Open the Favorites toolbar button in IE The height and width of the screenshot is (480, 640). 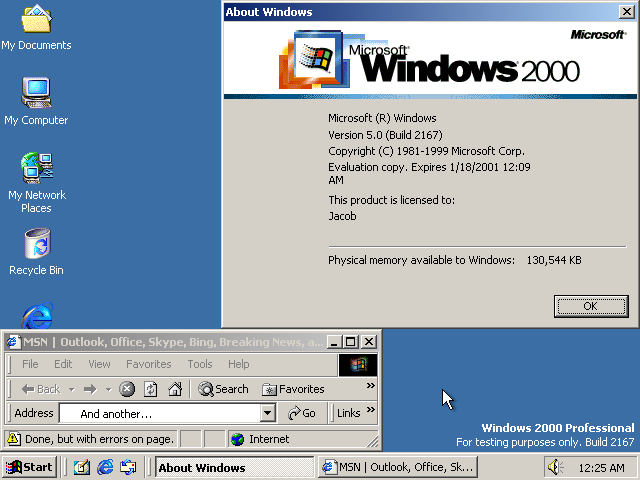[x=293, y=389]
